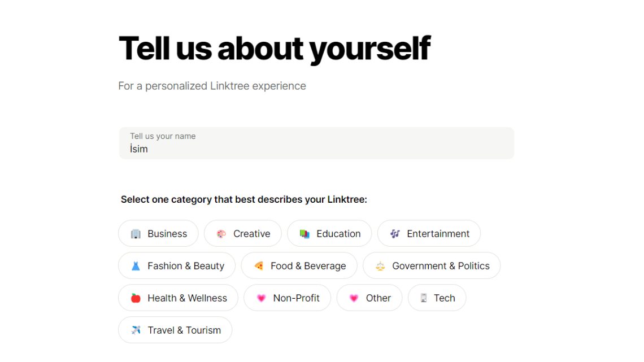Click the office building icon on Business
644x362 pixels.
click(x=136, y=234)
